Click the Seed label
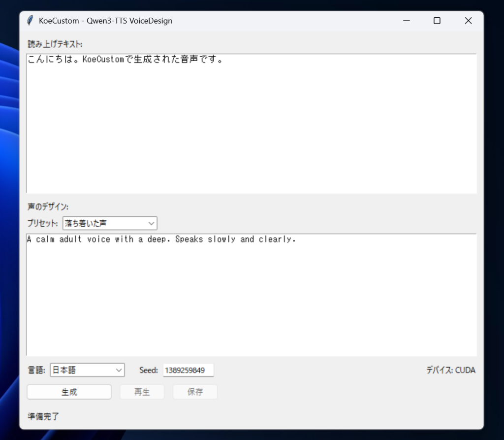Image resolution: width=504 pixels, height=440 pixels. (148, 370)
